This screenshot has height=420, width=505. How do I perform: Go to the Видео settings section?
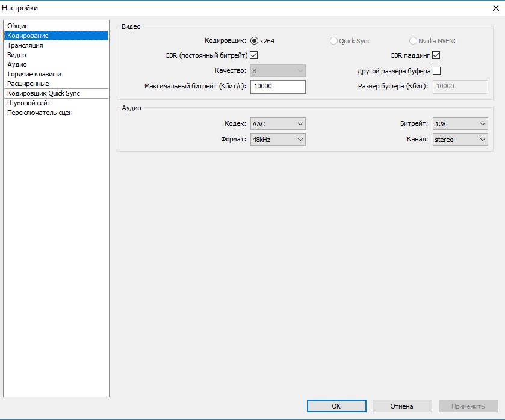point(17,55)
